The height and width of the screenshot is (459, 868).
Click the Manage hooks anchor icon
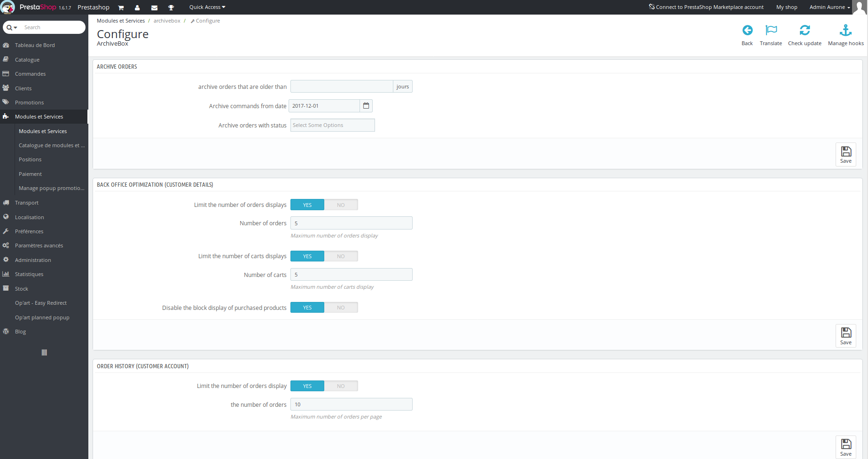click(x=845, y=31)
